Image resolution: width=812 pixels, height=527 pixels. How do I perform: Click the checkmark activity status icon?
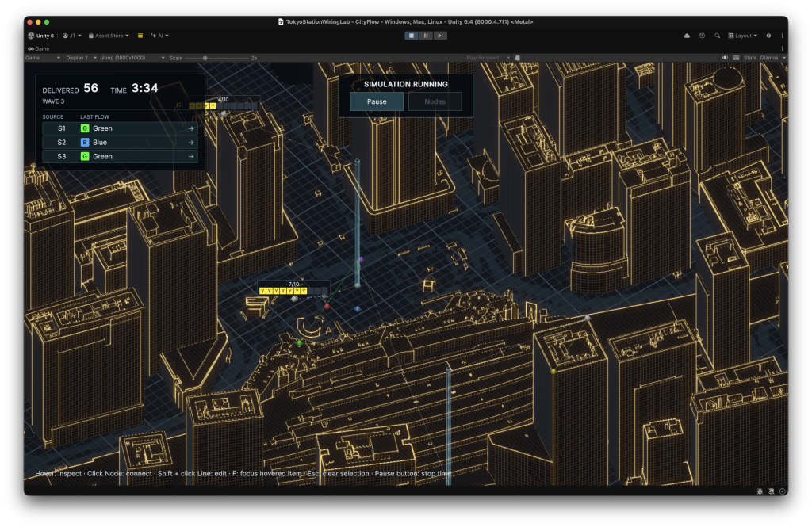(x=783, y=491)
